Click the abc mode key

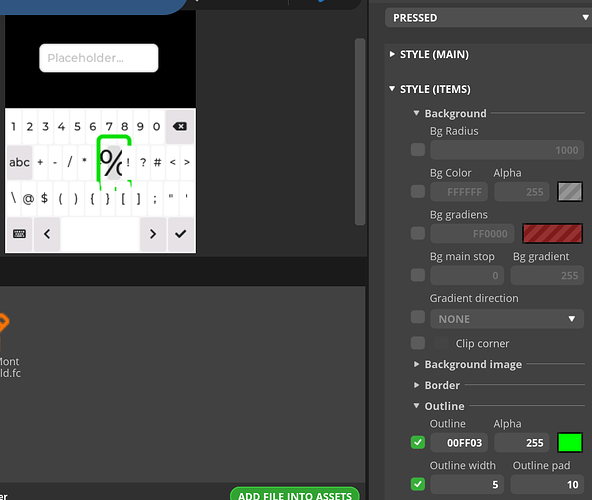click(19, 162)
